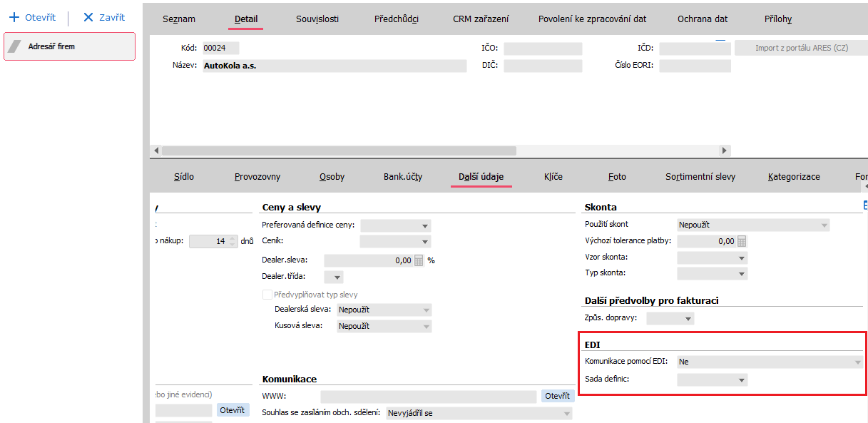Open the Použití skont dropdown
The image size is (868, 423).
click(824, 225)
